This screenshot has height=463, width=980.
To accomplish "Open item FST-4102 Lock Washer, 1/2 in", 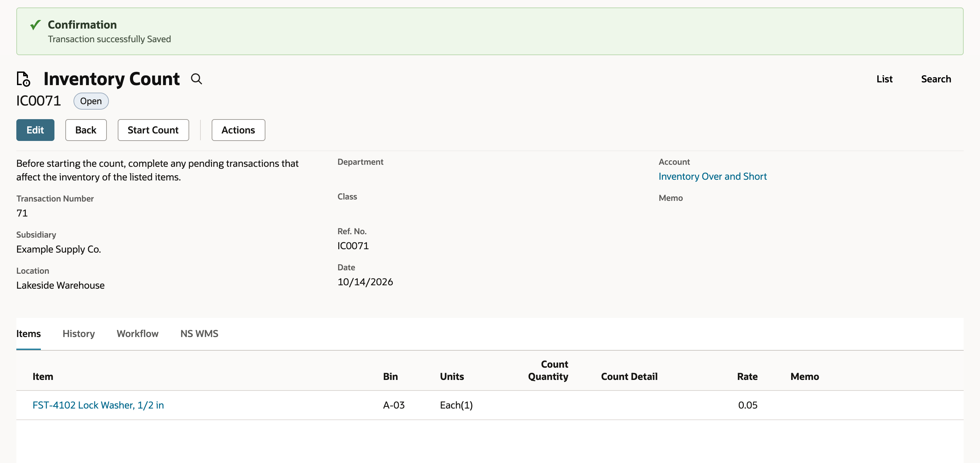I will (98, 405).
